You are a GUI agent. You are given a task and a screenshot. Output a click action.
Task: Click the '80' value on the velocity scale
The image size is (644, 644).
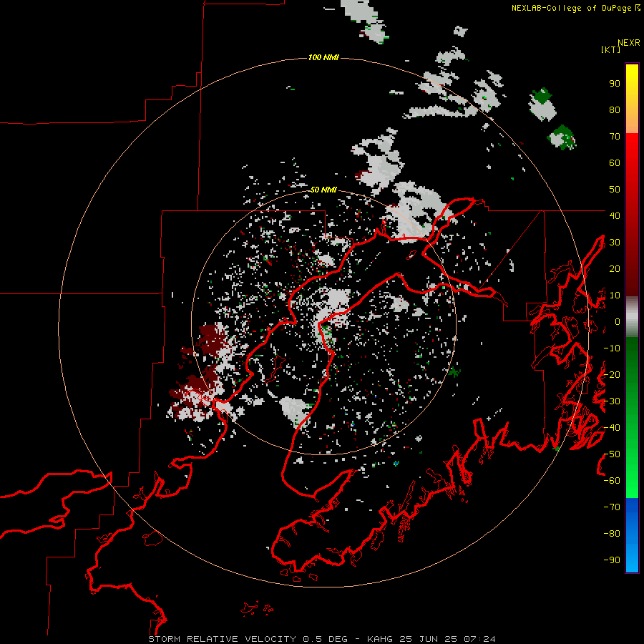click(615, 109)
